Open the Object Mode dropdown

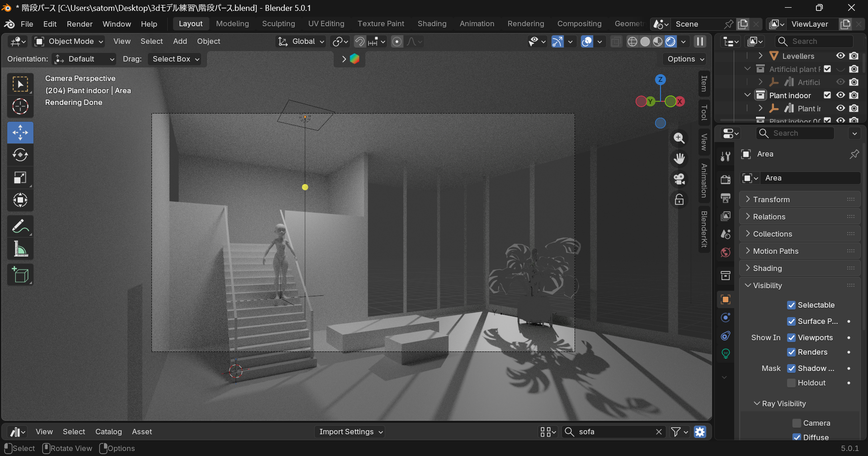click(70, 42)
